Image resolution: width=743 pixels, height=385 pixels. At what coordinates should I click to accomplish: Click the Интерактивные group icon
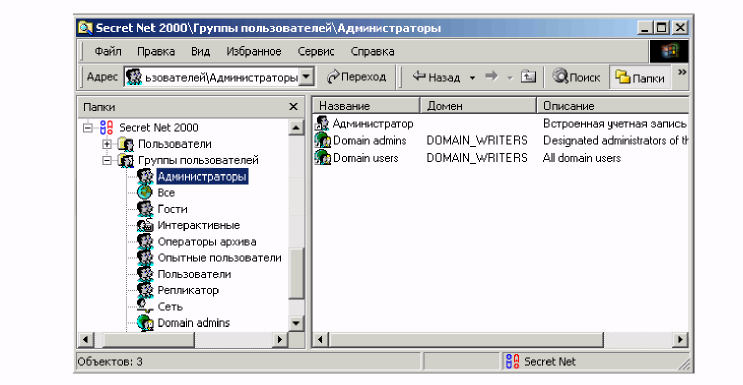click(145, 225)
